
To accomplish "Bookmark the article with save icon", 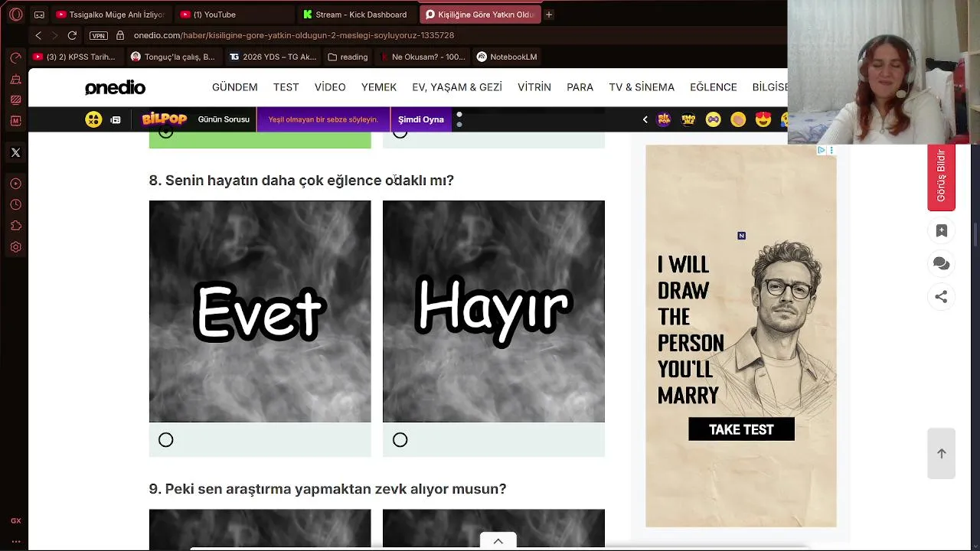I will (942, 230).
